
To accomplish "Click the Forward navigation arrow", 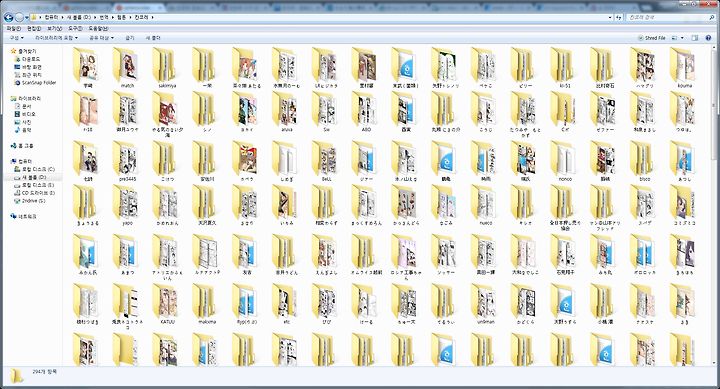I will pos(19,17).
